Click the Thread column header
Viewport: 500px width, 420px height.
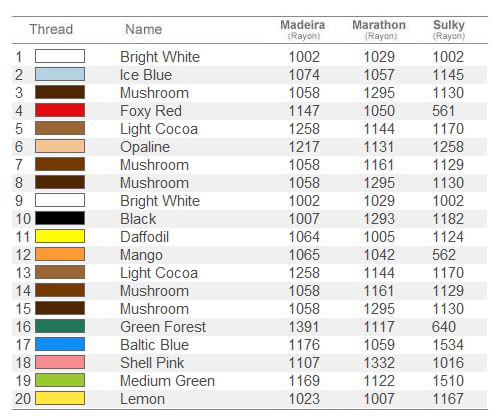pyautogui.click(x=51, y=29)
